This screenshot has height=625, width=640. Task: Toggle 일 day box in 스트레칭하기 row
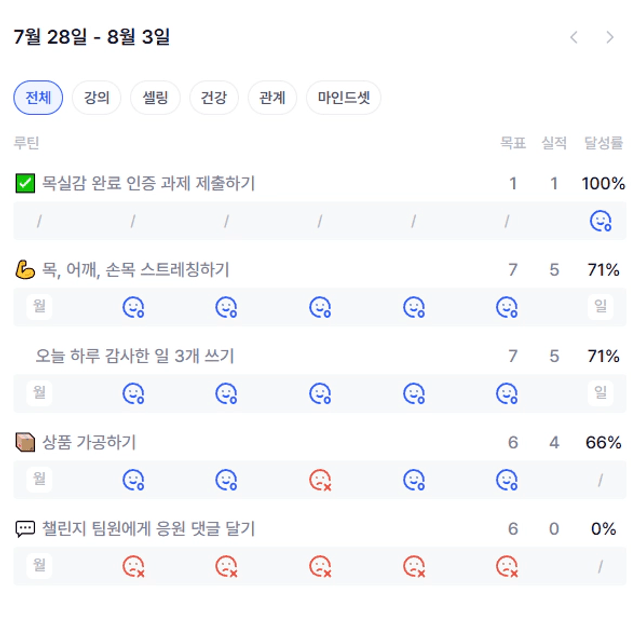[x=600, y=306]
